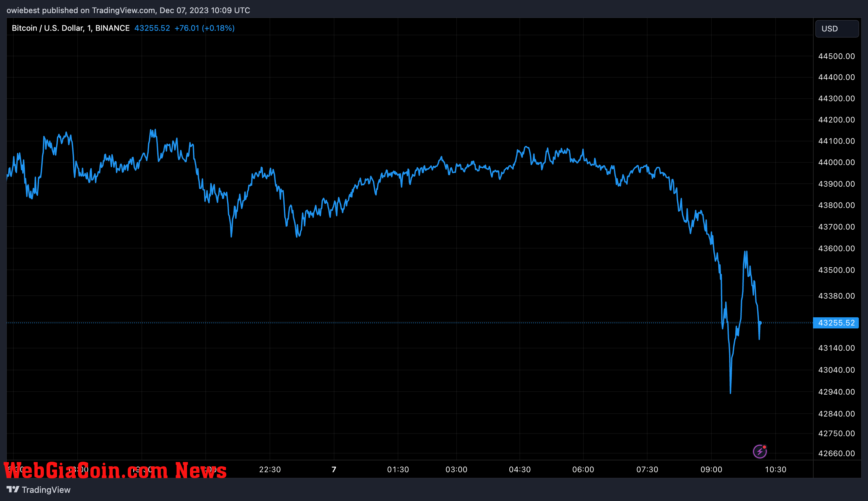Click the 43900.00 price axis label
Viewport: 868px width, 501px height.
(x=836, y=184)
